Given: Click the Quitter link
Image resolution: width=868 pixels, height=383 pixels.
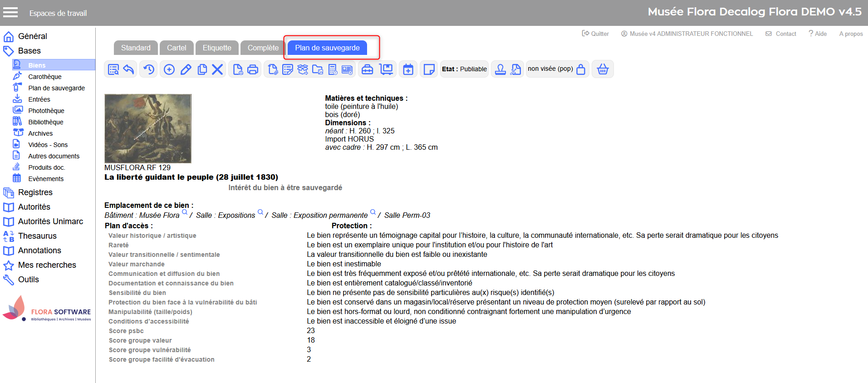Looking at the screenshot, I should pyautogui.click(x=595, y=34).
